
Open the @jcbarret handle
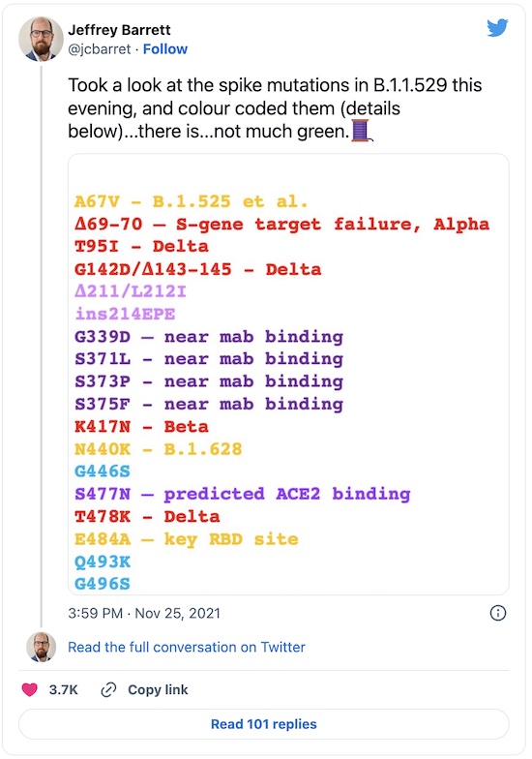coord(99,48)
